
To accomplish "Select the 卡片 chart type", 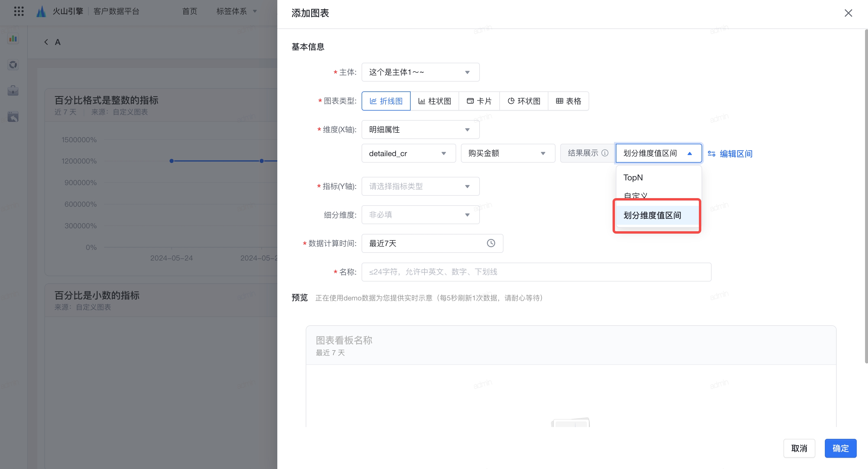I will (x=479, y=101).
